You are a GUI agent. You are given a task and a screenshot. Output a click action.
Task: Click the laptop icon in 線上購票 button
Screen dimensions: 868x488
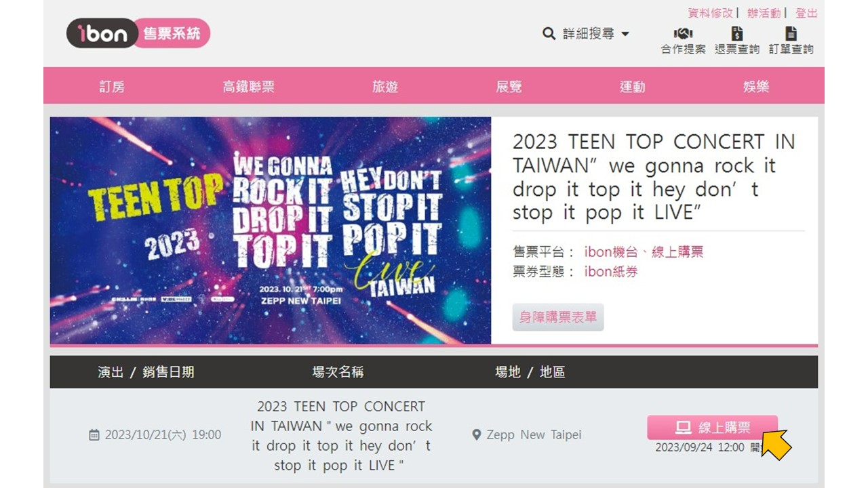(683, 428)
